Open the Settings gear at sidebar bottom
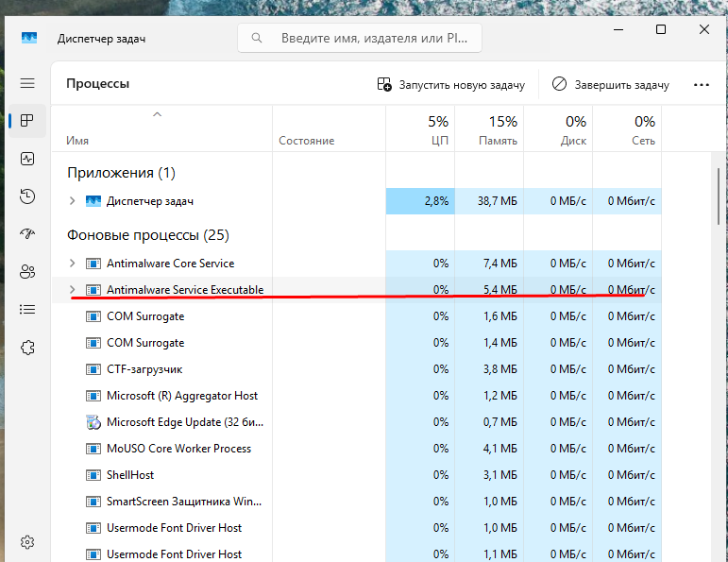Viewport: 728px width, 562px height. [x=27, y=542]
